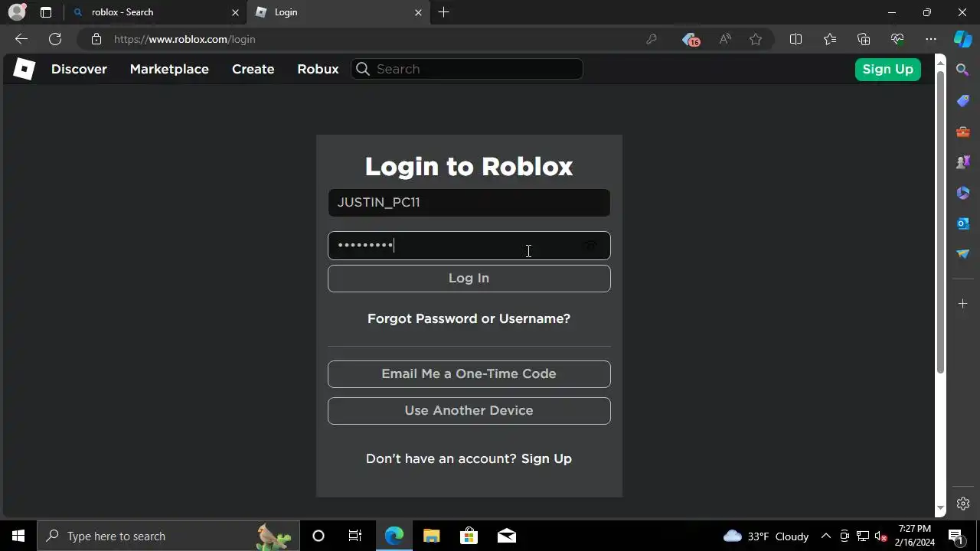Open Cortana circle icon on taskbar

click(x=318, y=536)
